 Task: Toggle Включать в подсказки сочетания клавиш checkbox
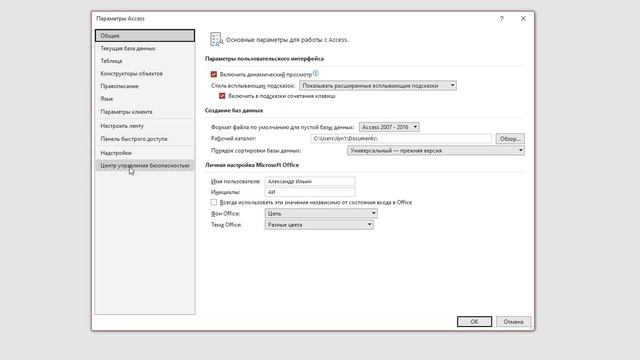(x=222, y=96)
